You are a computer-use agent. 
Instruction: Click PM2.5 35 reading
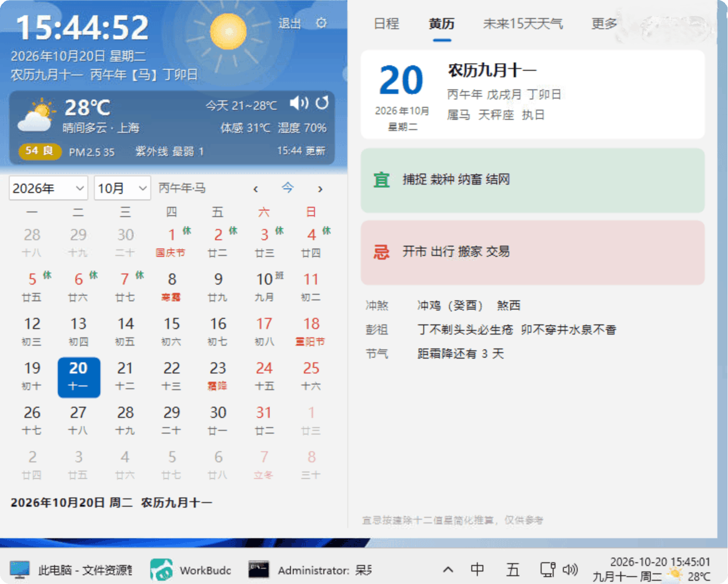point(92,152)
